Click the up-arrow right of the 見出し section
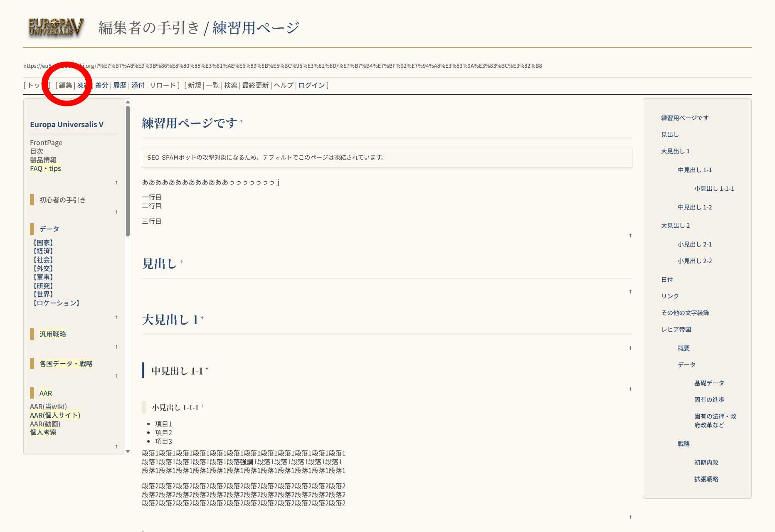The image size is (775, 532). point(630,291)
